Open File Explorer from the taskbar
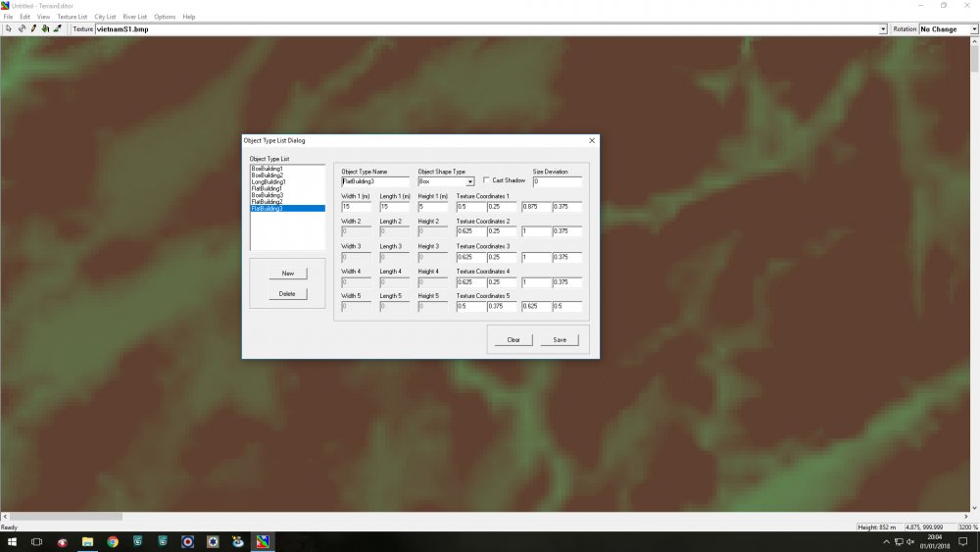Screen dimensions: 980x552 pos(87,542)
